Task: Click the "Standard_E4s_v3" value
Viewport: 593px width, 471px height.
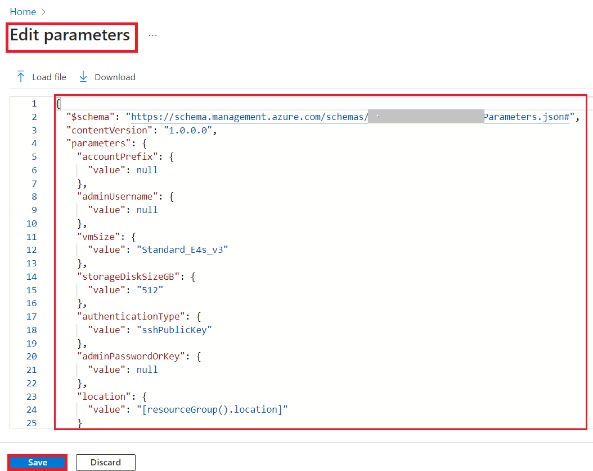Action: pyautogui.click(x=182, y=250)
